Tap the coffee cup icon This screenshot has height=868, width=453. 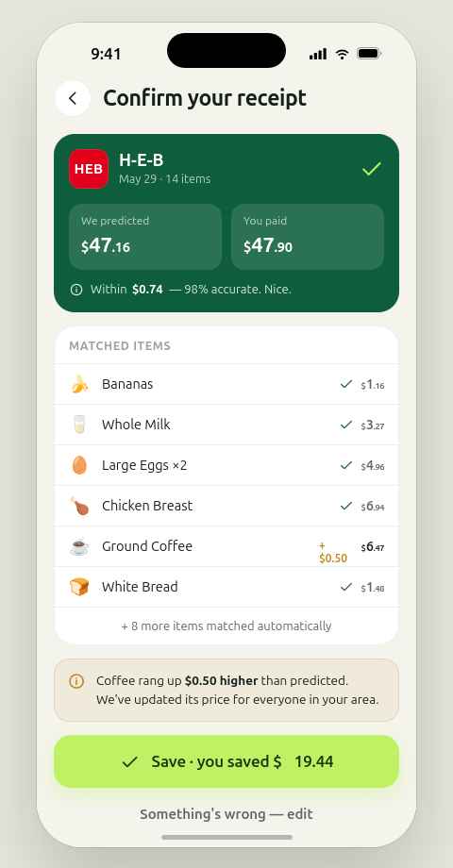[79, 546]
